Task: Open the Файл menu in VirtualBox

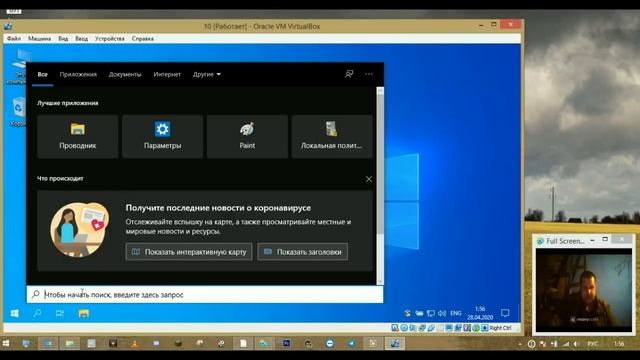Action: click(x=13, y=38)
